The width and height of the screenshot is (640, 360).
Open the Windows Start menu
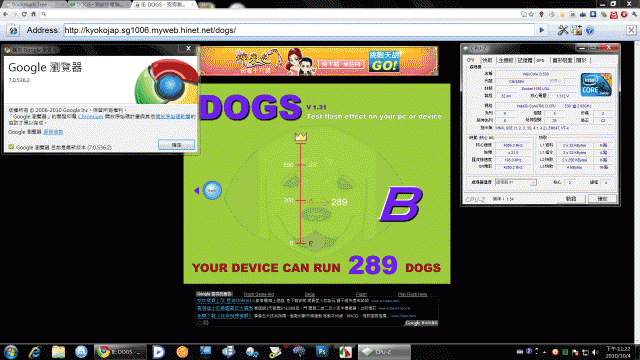pyautogui.click(x=11, y=352)
